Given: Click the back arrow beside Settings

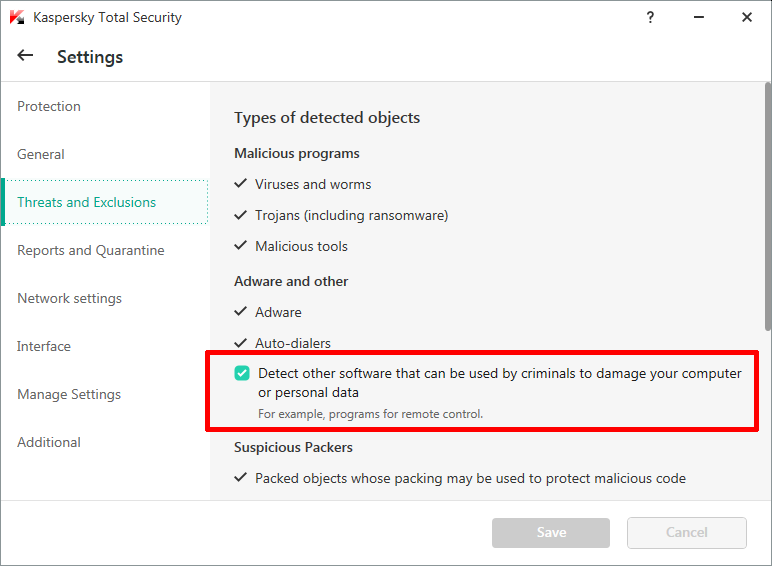Looking at the screenshot, I should (x=25, y=56).
